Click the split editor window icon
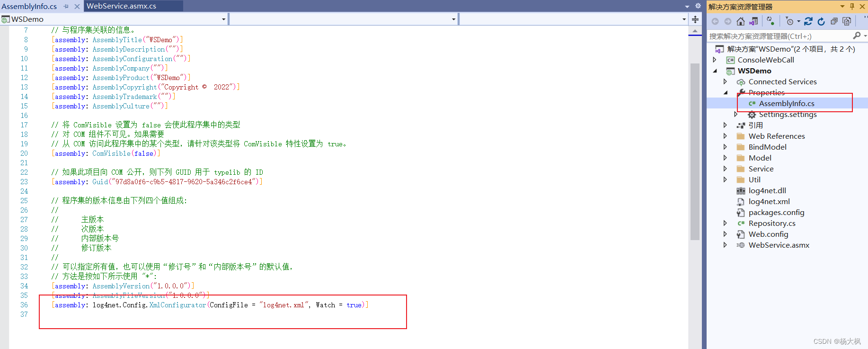 695,19
